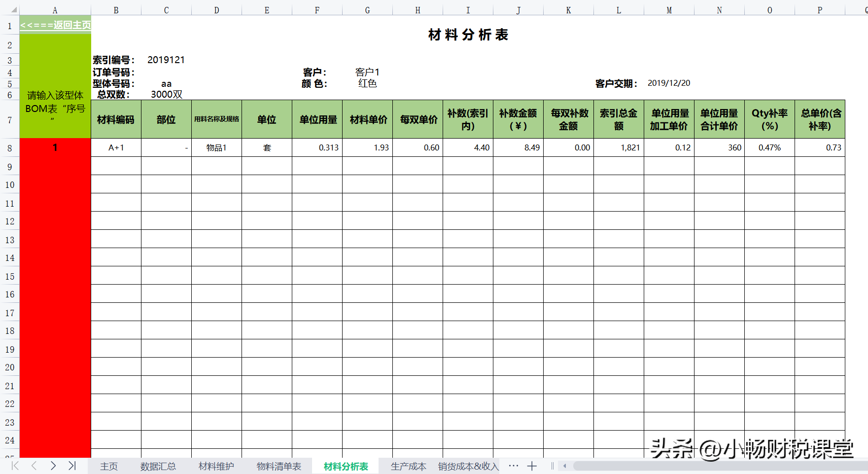Open the 材料维护 sheet tab
Viewport: 868px width, 474px height.
(x=216, y=467)
